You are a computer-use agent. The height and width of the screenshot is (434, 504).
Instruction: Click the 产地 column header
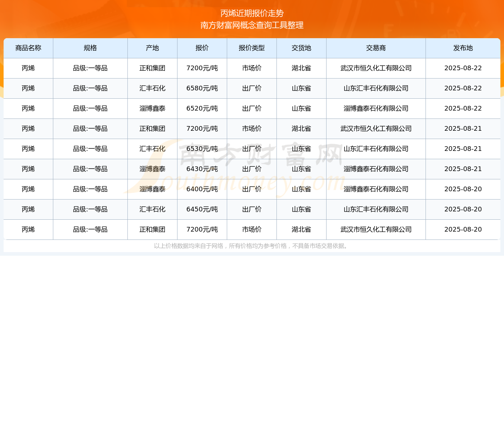click(152, 48)
